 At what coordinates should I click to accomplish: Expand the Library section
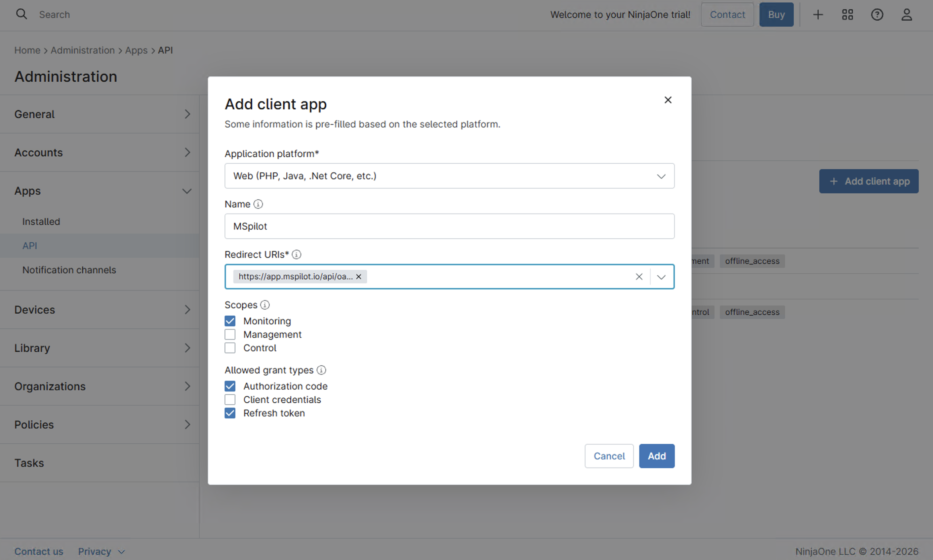(x=99, y=348)
